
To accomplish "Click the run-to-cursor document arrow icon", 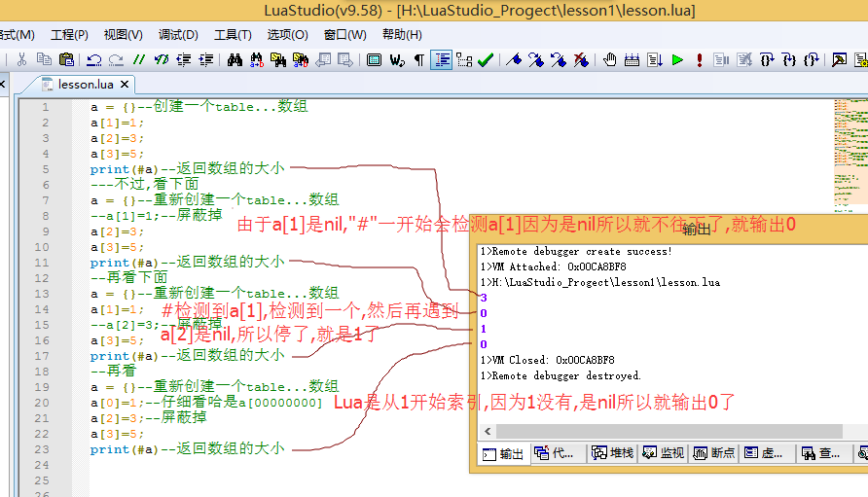I will [x=654, y=59].
